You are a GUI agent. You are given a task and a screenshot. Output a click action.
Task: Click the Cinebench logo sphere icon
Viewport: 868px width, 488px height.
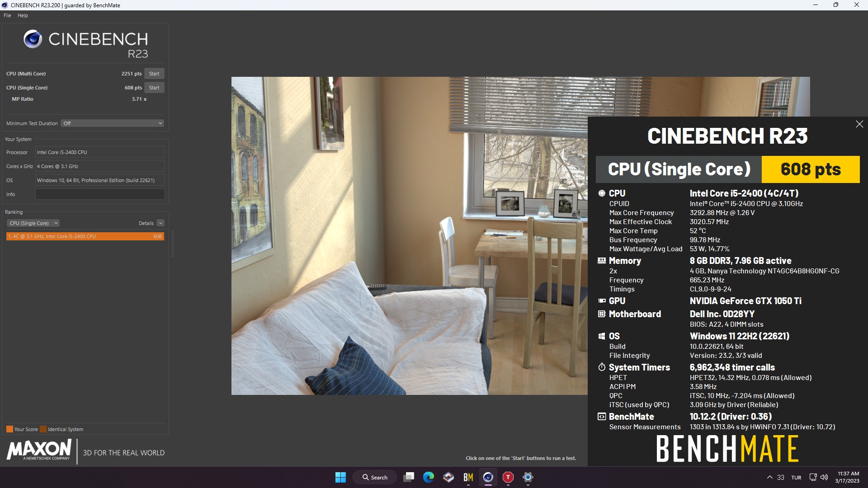(33, 39)
